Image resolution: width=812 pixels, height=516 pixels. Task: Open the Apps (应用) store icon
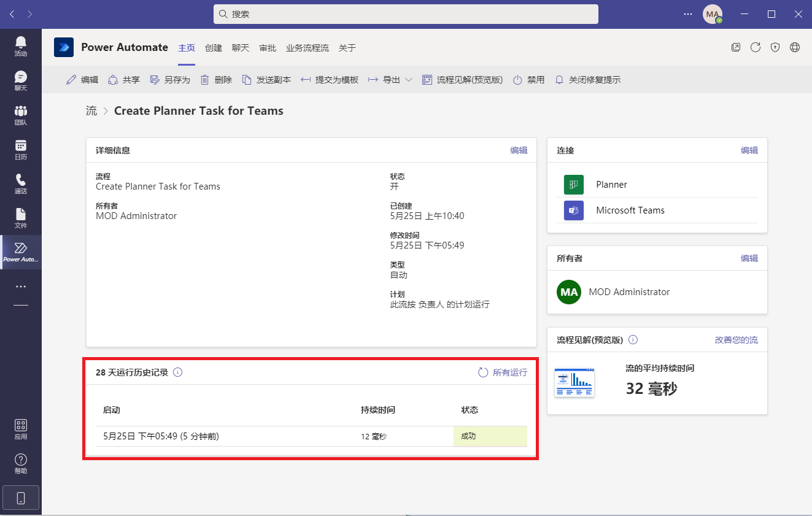(x=21, y=429)
